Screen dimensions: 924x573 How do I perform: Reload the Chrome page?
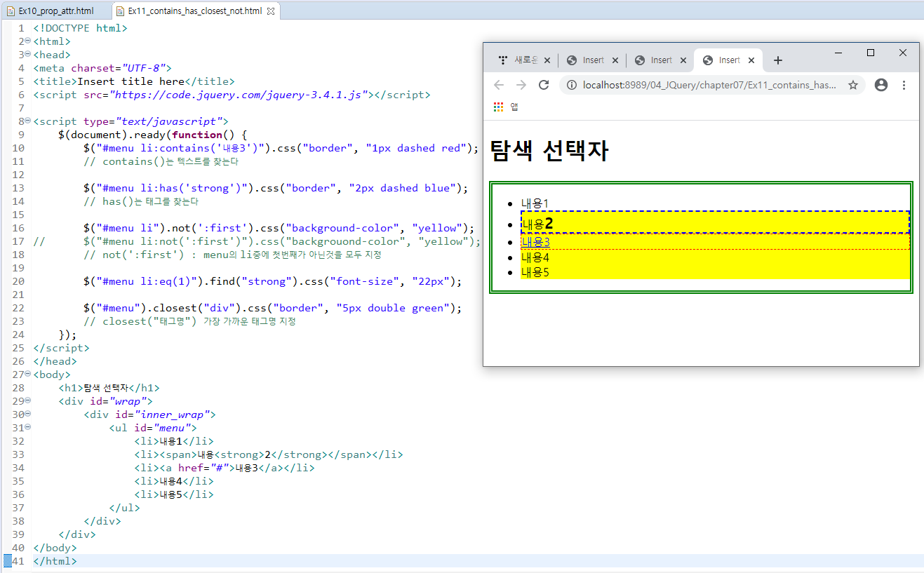tap(543, 85)
